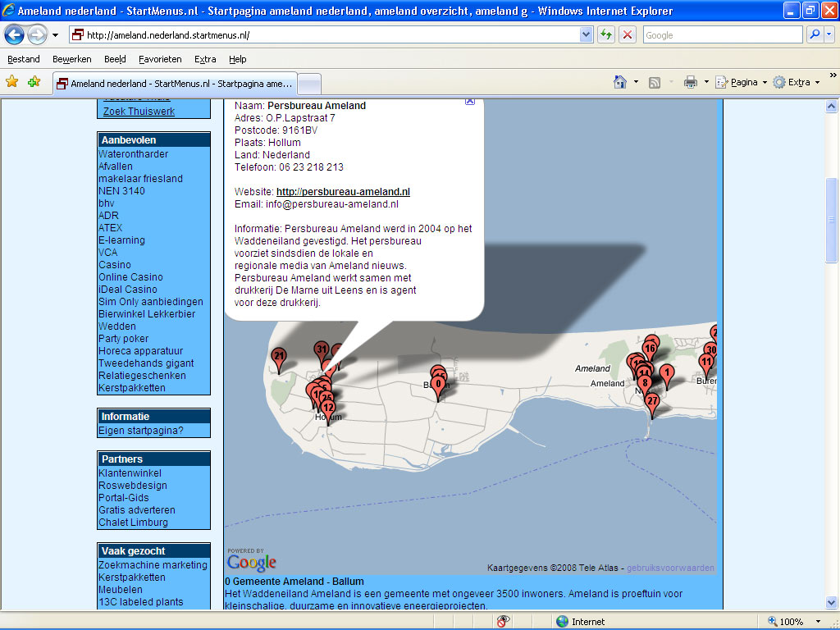Click map marker 11 near Buren
The height and width of the screenshot is (630, 840).
[x=706, y=362]
